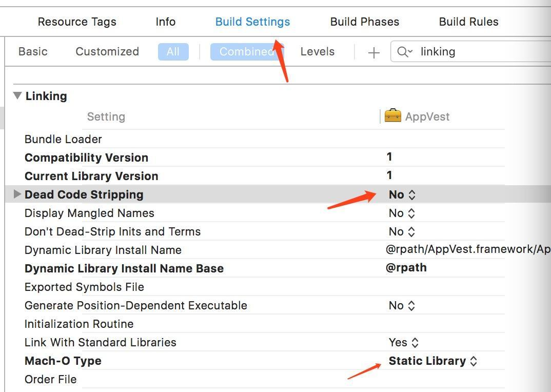Show Basic build settings only
Image resolution: width=551 pixels, height=392 pixels.
pyautogui.click(x=33, y=51)
